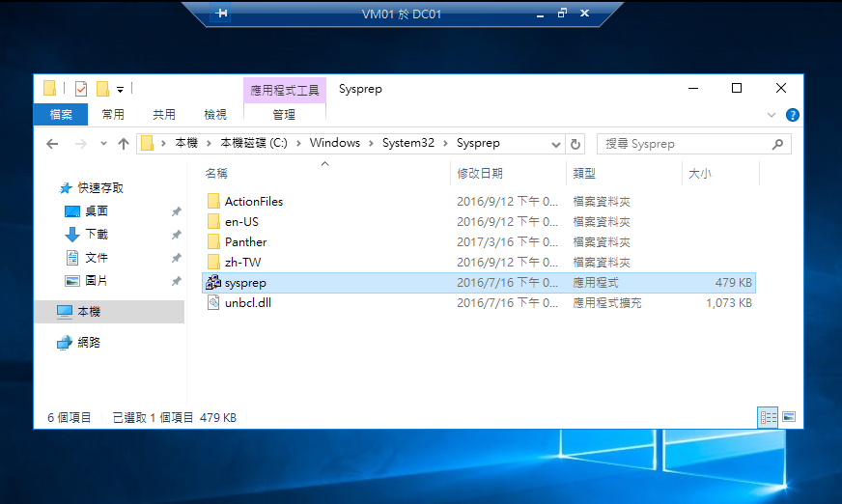Screen dimensions: 842x504
Task: Pin the VM01 connection bar with pin icon
Action: [222, 13]
